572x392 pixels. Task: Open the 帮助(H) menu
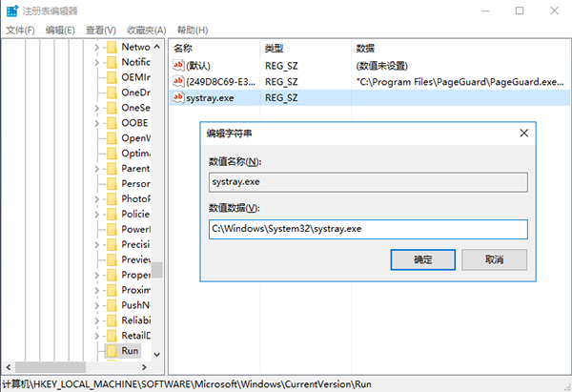point(193,31)
